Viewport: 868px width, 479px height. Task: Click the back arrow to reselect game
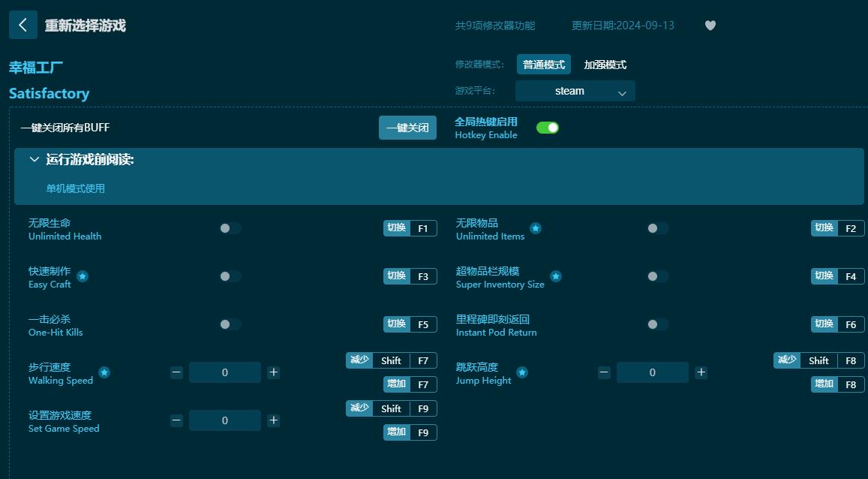click(23, 24)
